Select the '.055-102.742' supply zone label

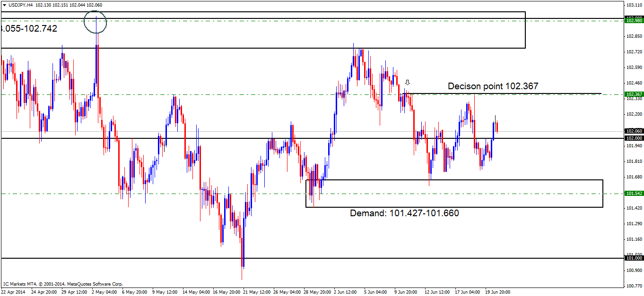point(29,28)
